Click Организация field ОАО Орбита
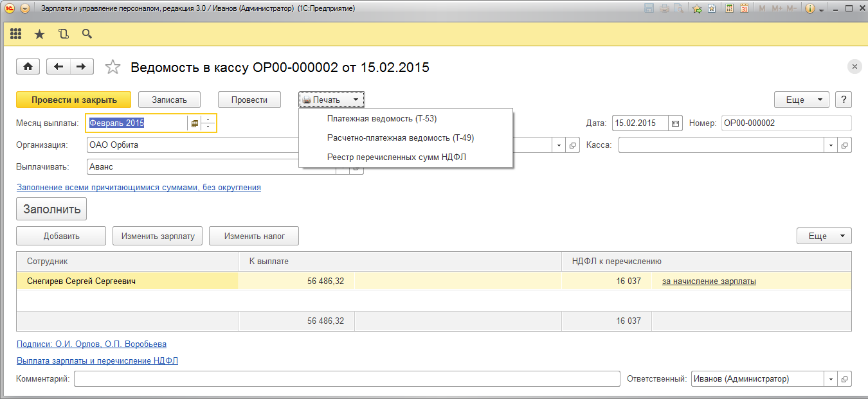Image resolution: width=868 pixels, height=399 pixels. (x=193, y=145)
